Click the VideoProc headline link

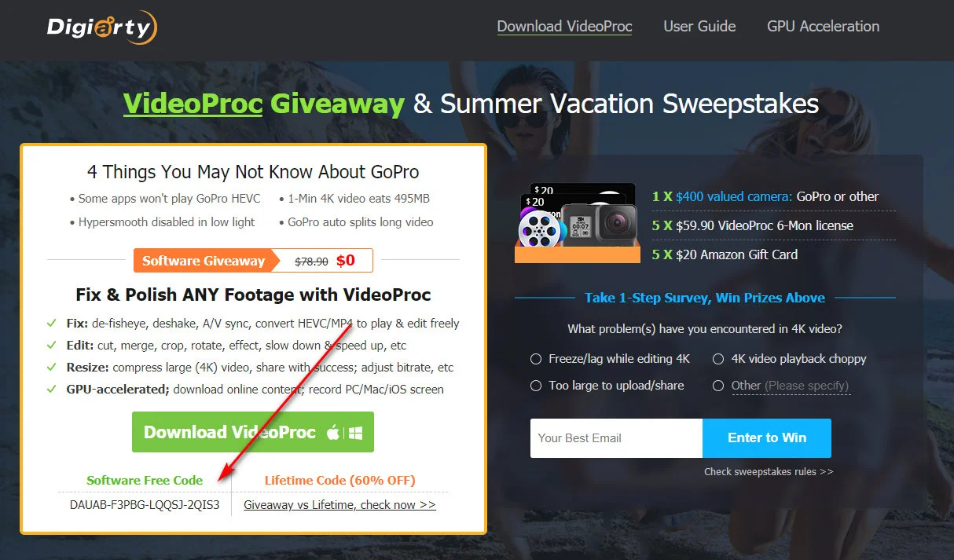click(x=193, y=104)
